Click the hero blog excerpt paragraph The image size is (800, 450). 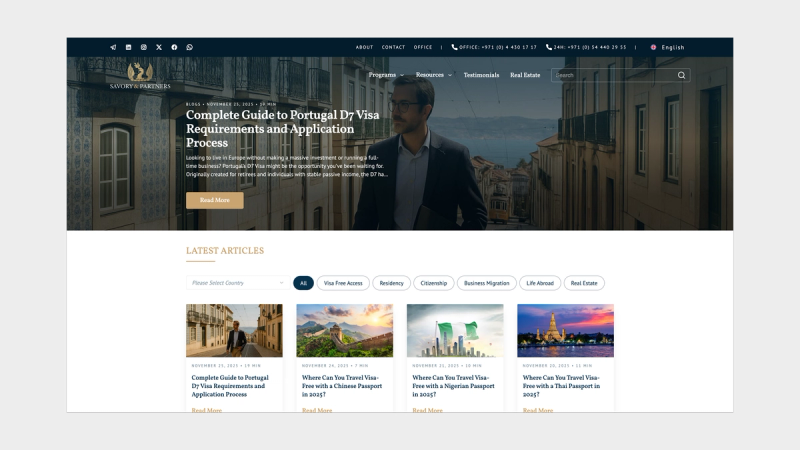[x=287, y=166]
